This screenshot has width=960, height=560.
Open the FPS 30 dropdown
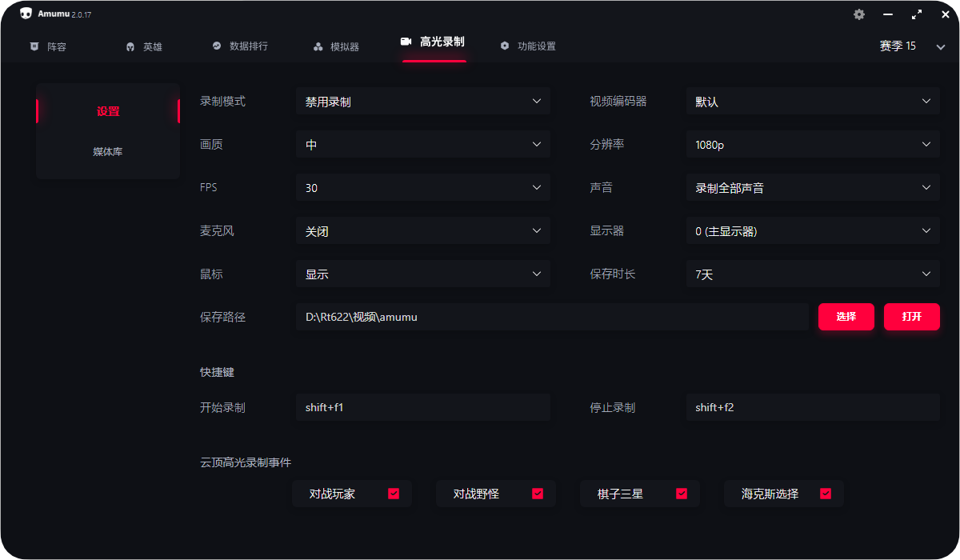[x=422, y=188]
